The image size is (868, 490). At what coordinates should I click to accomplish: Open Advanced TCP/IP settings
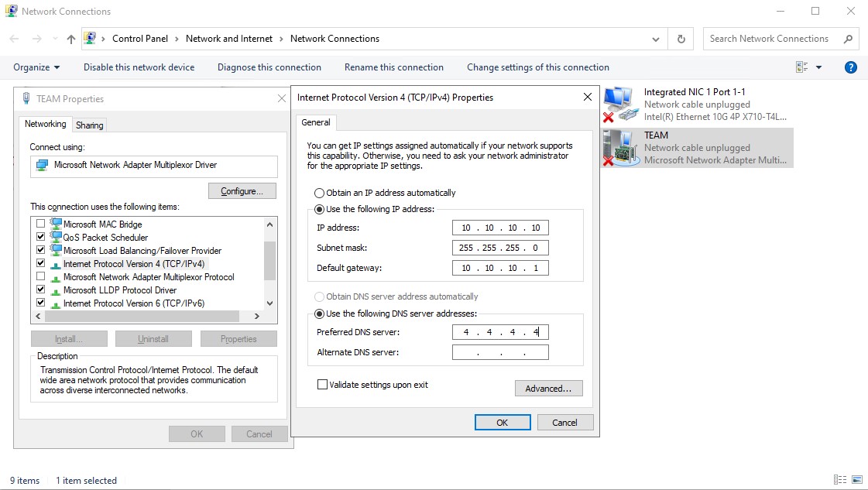point(549,388)
